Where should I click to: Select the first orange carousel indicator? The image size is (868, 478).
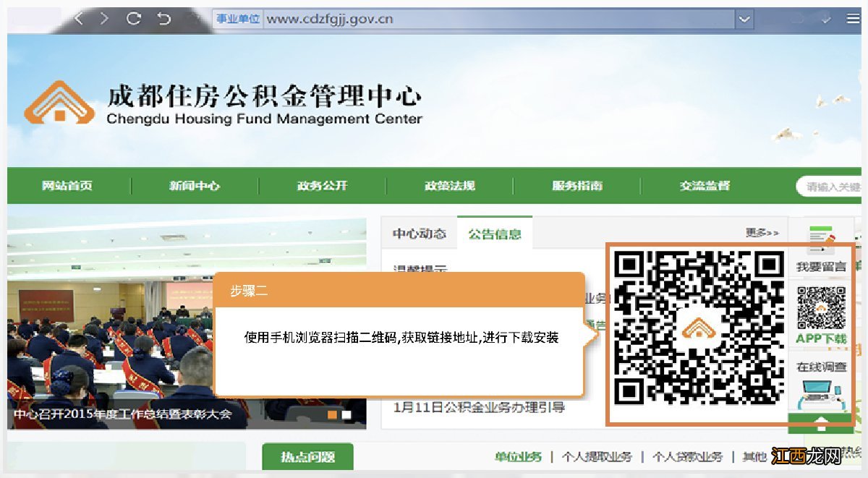point(332,415)
